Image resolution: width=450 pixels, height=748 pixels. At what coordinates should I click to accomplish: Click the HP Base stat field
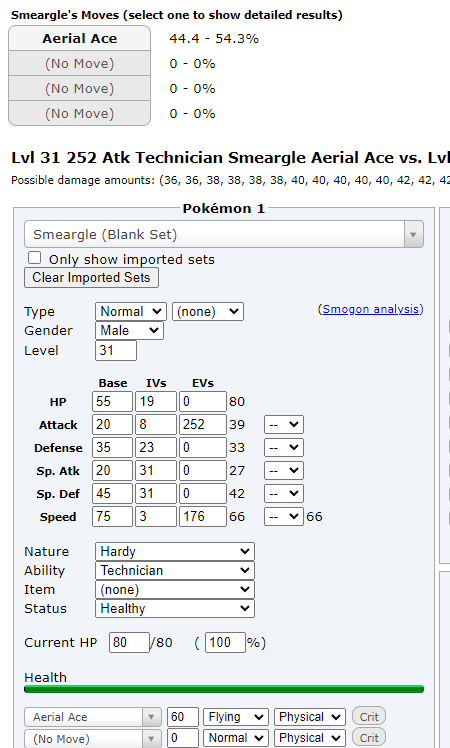tap(112, 402)
